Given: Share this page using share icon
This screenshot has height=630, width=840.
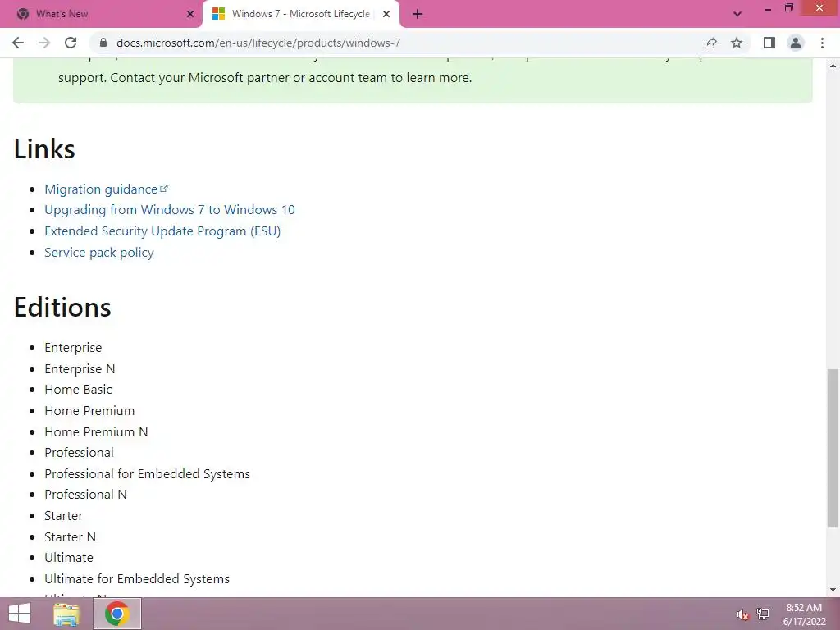Looking at the screenshot, I should coord(710,43).
